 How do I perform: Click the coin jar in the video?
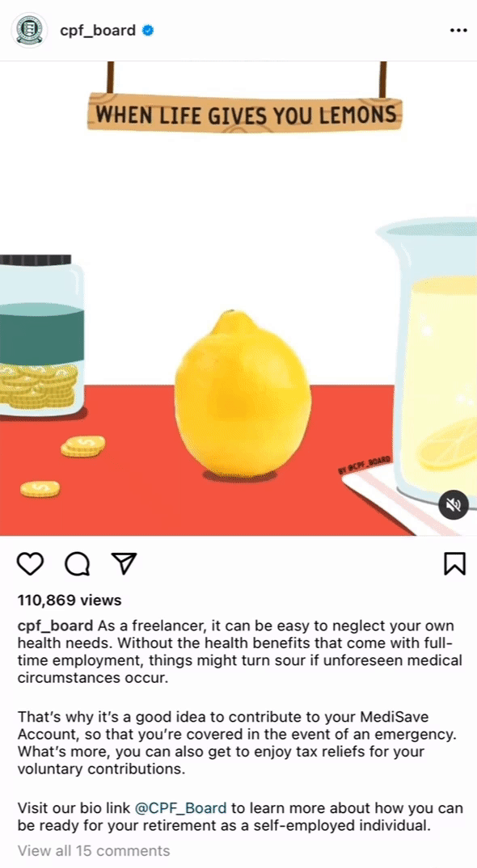(x=41, y=335)
